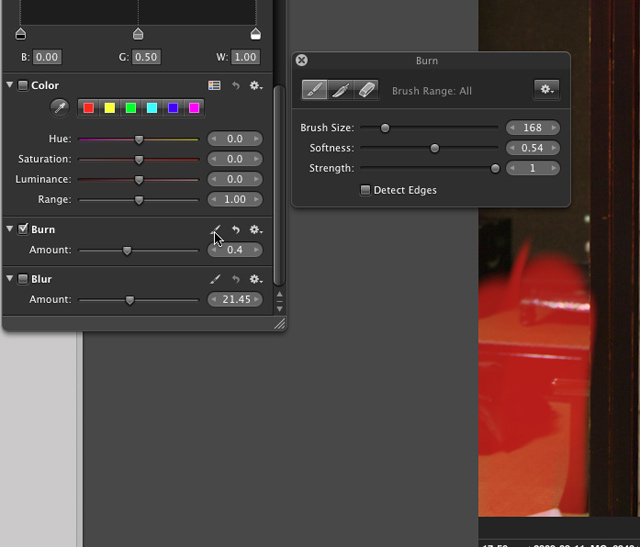The width and height of the screenshot is (640, 547).
Task: Collapse the Blur section disclosure triangle
Action: (x=10, y=279)
